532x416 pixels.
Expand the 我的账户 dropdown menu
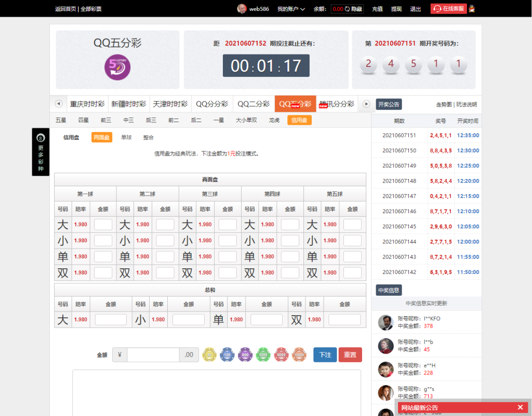(x=291, y=9)
